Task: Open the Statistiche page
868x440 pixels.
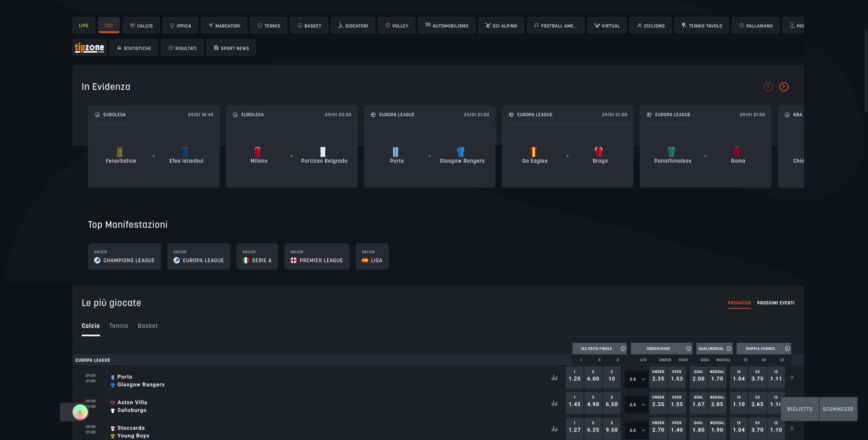Action: point(134,48)
